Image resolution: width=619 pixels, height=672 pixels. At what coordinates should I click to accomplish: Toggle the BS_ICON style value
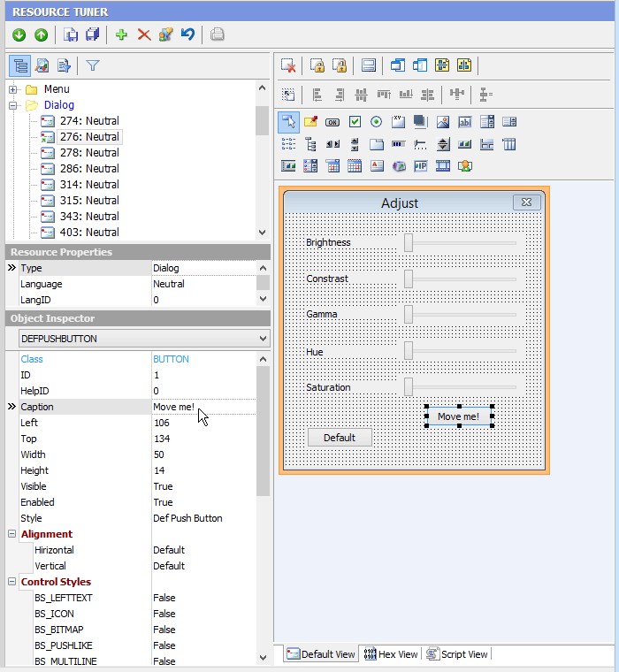tap(164, 614)
